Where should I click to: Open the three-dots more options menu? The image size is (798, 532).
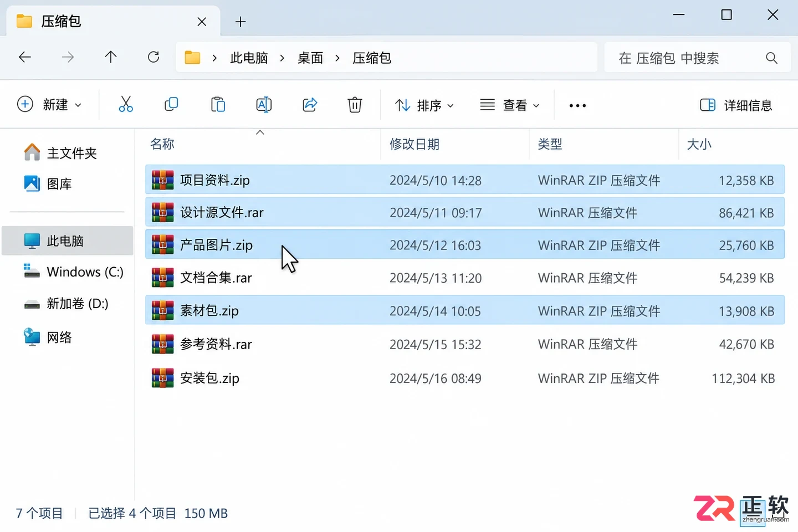click(577, 105)
